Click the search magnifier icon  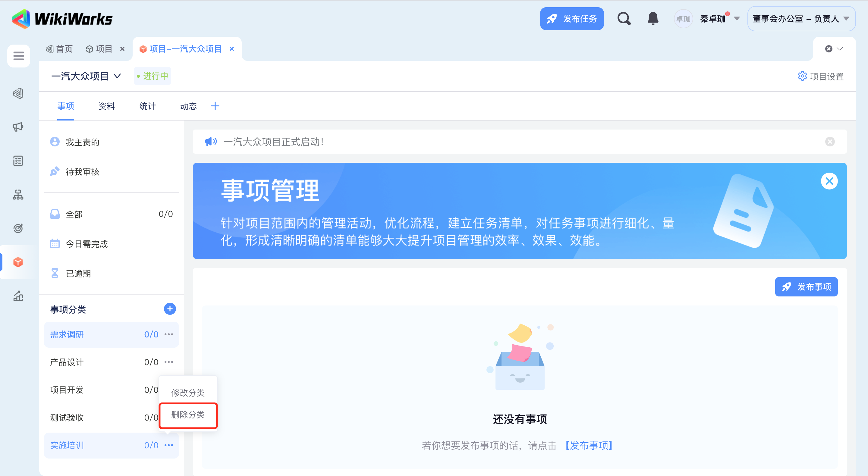pyautogui.click(x=624, y=19)
